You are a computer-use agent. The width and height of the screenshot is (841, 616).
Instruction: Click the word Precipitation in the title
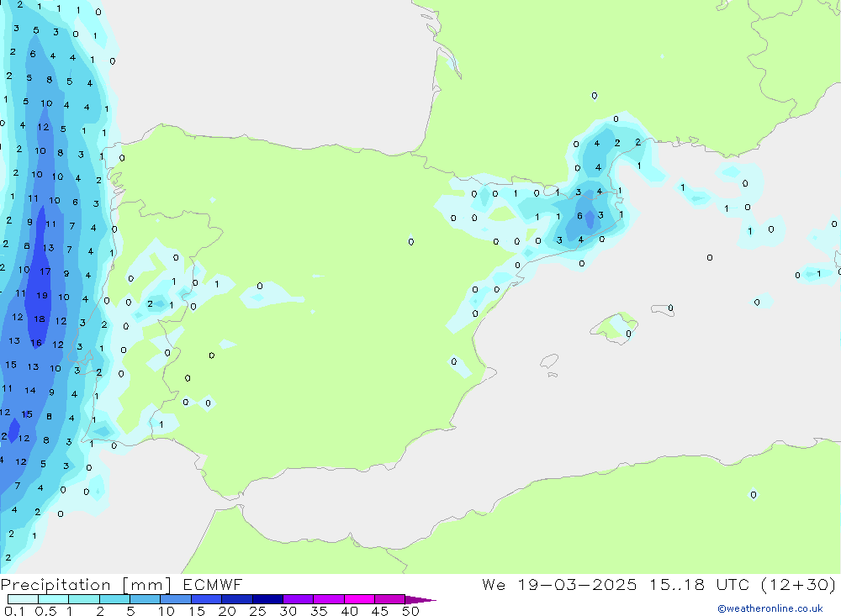(x=56, y=585)
